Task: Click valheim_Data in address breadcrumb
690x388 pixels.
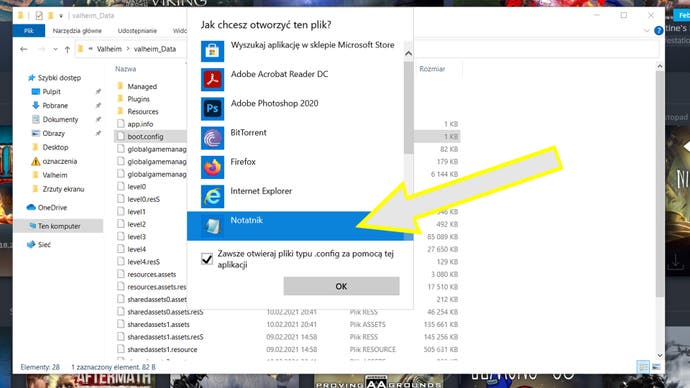Action: pyautogui.click(x=155, y=49)
